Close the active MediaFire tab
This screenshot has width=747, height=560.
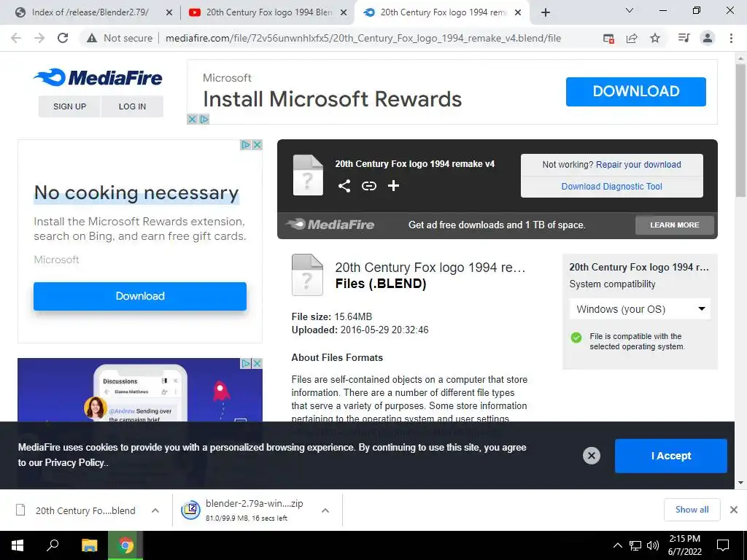pyautogui.click(x=519, y=13)
